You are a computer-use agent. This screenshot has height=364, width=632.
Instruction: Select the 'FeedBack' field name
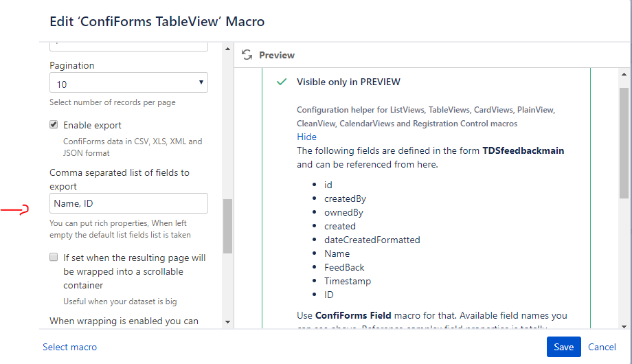[x=344, y=267]
